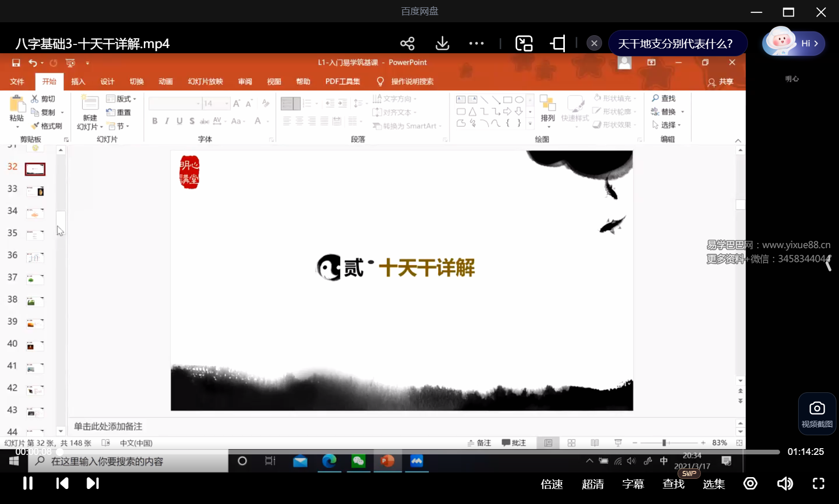Viewport: 839px width, 504px height.
Task: Apply bold formatting in the font group
Action: 154,121
